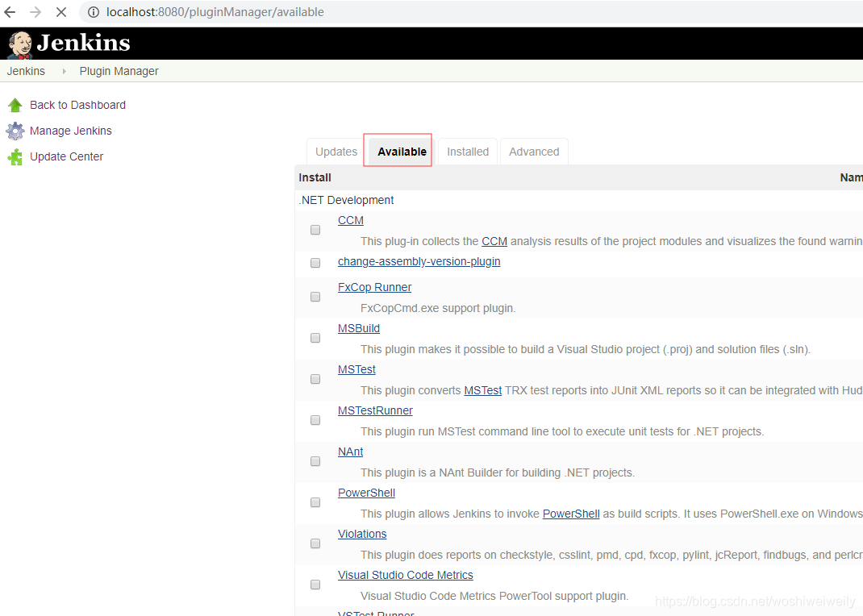This screenshot has width=863, height=616.
Task: Open MSTest link inside the description
Action: 482,390
